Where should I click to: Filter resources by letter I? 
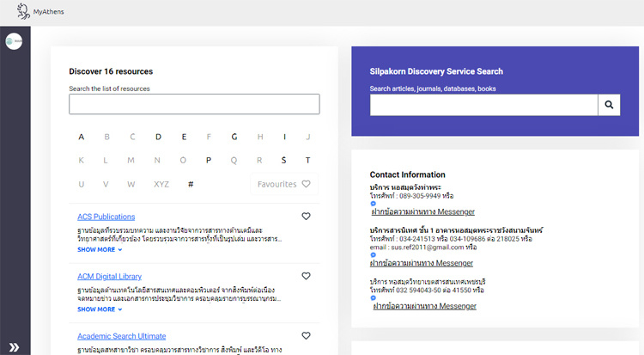[284, 137]
